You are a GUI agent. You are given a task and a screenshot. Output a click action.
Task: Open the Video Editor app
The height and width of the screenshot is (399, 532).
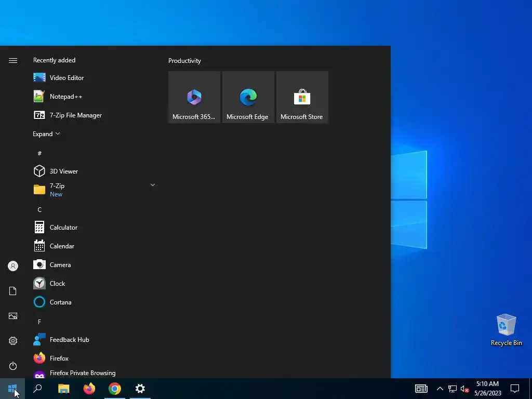click(95, 78)
